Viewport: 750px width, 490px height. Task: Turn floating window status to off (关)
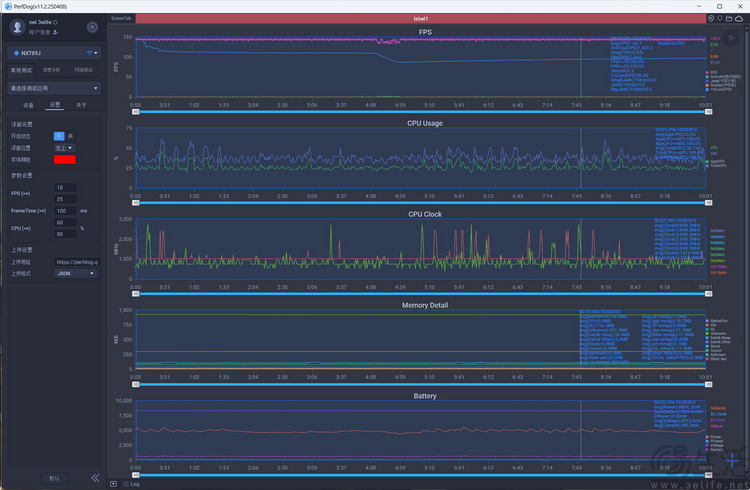(70, 136)
